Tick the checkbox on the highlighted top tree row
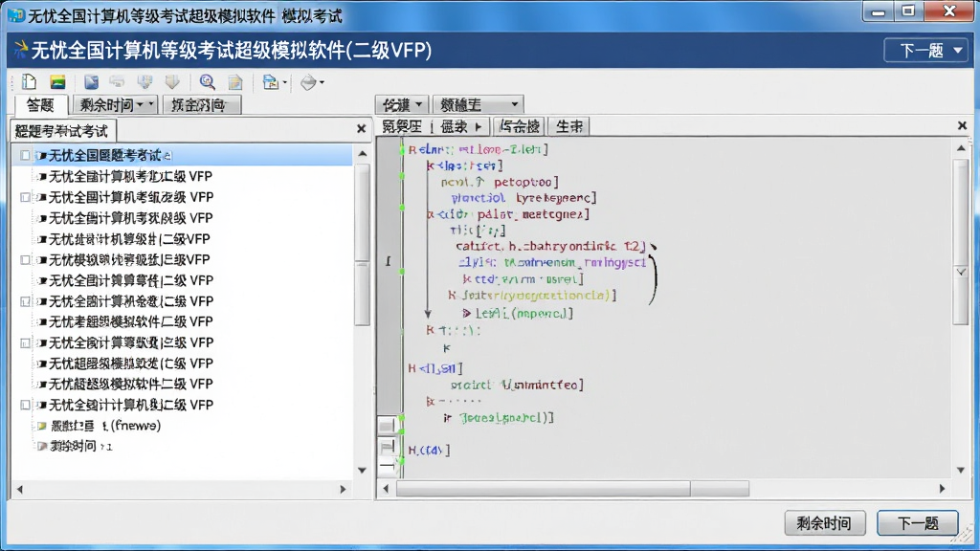The image size is (980, 551). pyautogui.click(x=25, y=155)
